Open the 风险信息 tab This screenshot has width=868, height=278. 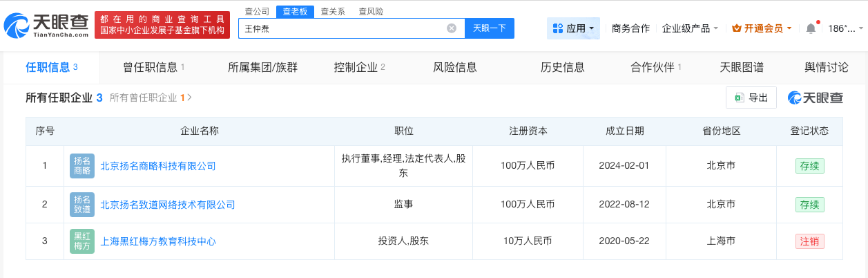click(x=454, y=67)
